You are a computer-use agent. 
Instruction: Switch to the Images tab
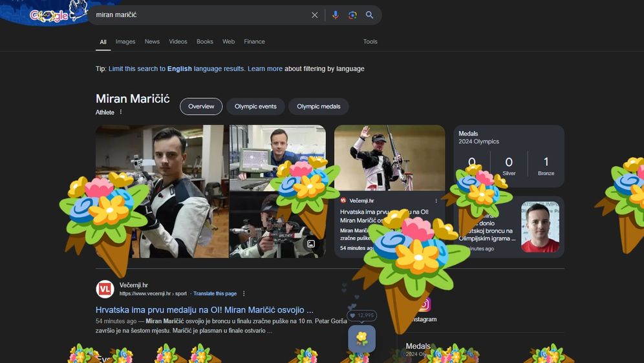[125, 41]
